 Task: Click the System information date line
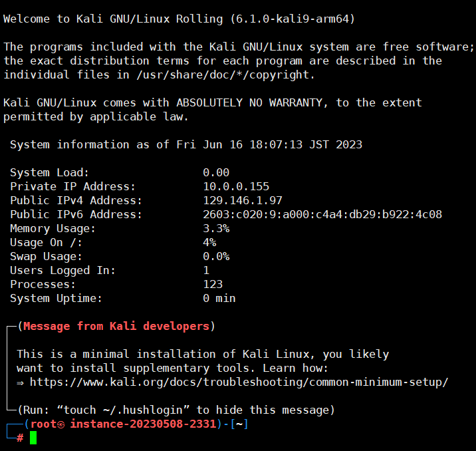pos(186,144)
